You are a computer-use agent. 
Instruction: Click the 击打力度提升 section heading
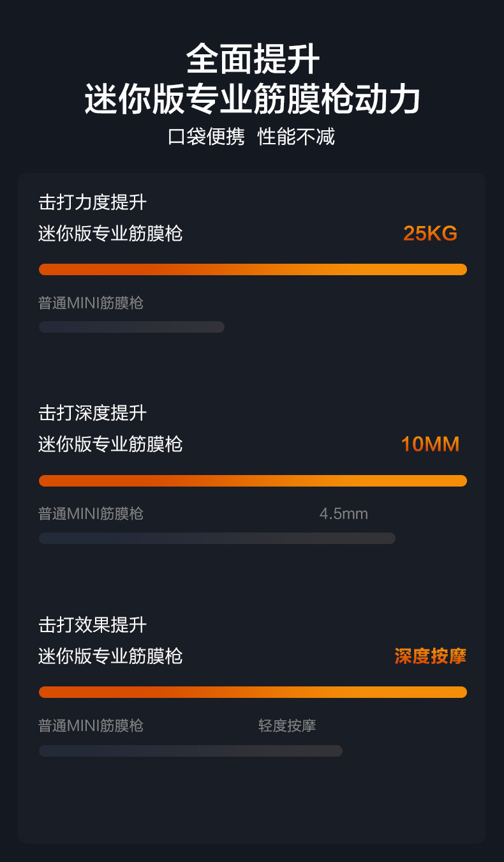tap(93, 203)
